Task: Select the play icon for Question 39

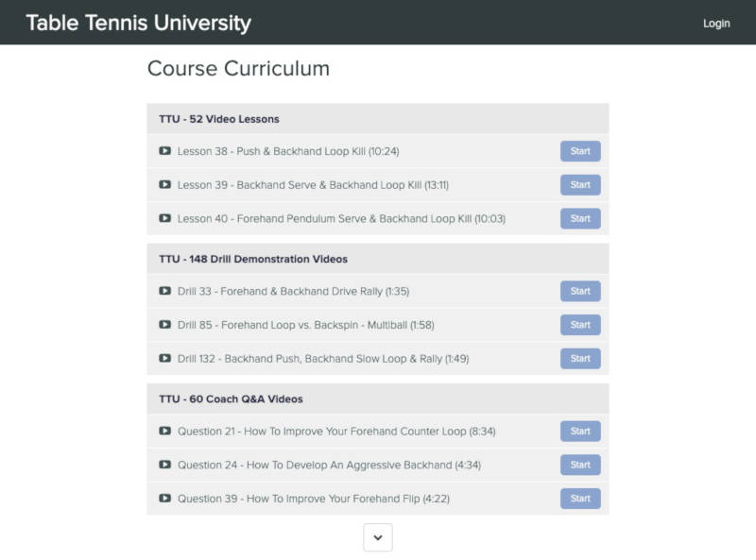Action: point(166,499)
